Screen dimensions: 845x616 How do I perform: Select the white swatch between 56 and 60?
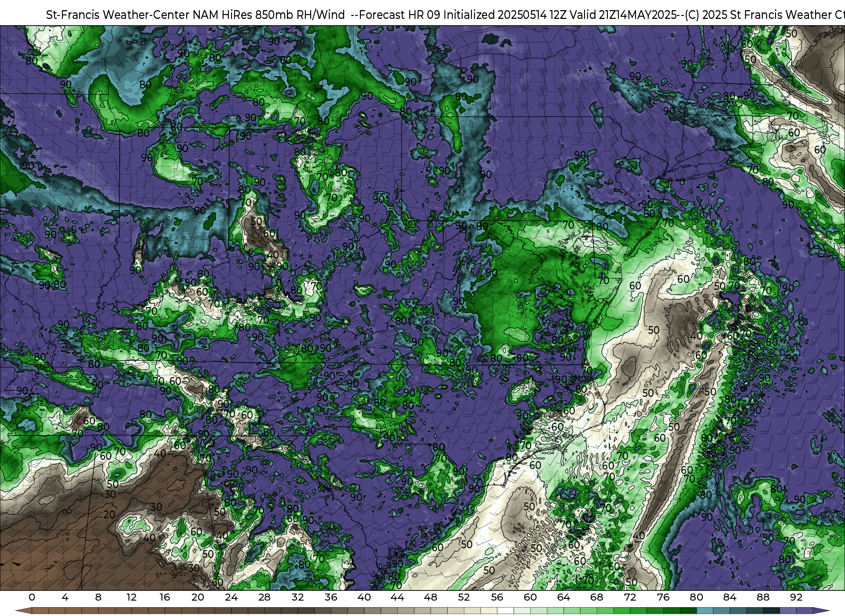click(505, 611)
